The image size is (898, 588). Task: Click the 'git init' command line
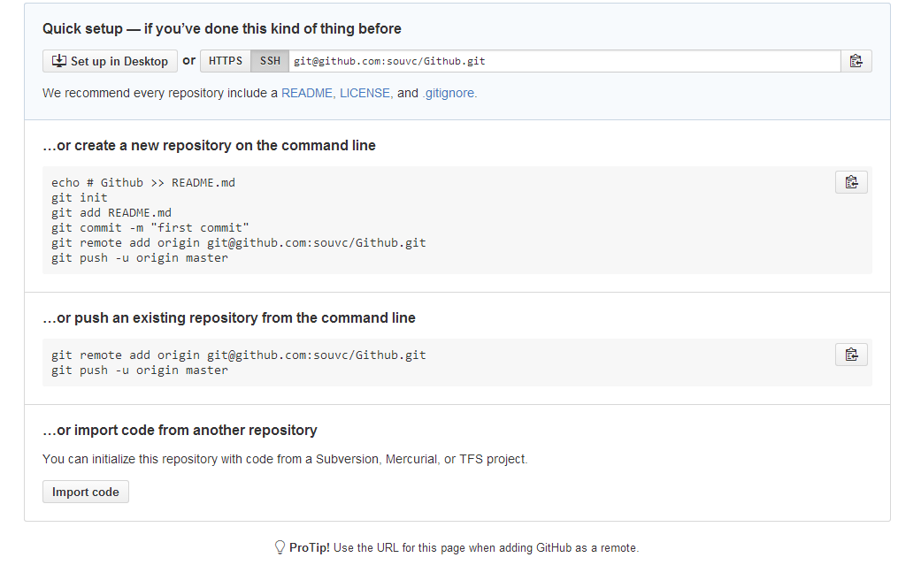79,197
